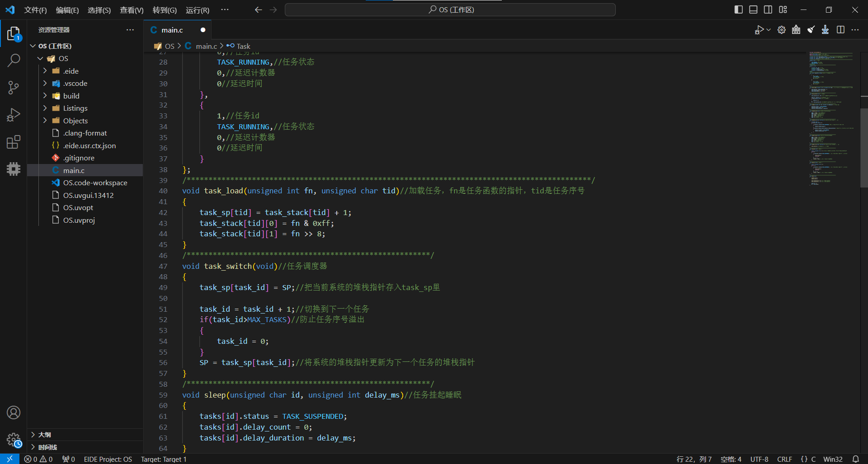Click the download-to-device icon in editor toolbar
This screenshot has height=464, width=868.
825,30
